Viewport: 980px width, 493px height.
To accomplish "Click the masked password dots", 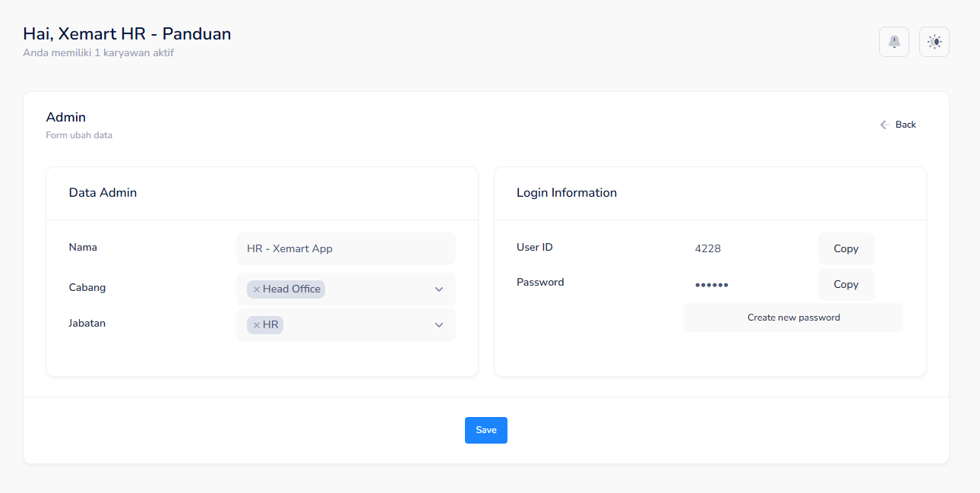I will [x=711, y=285].
